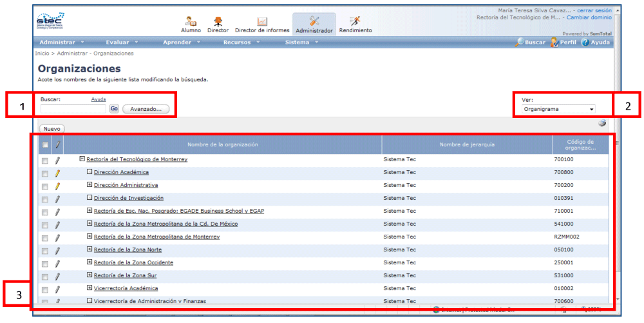The image size is (644, 323).
Task: Check the Vicerrectoría Académica row checkbox
Action: (45, 289)
